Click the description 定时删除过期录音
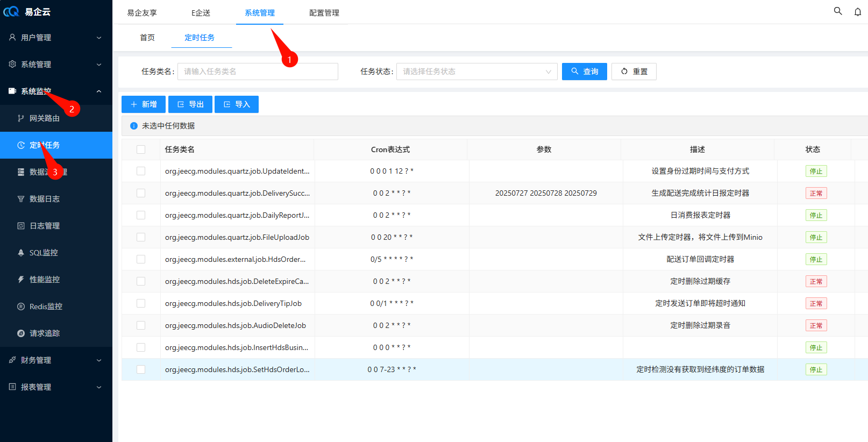 700,325
